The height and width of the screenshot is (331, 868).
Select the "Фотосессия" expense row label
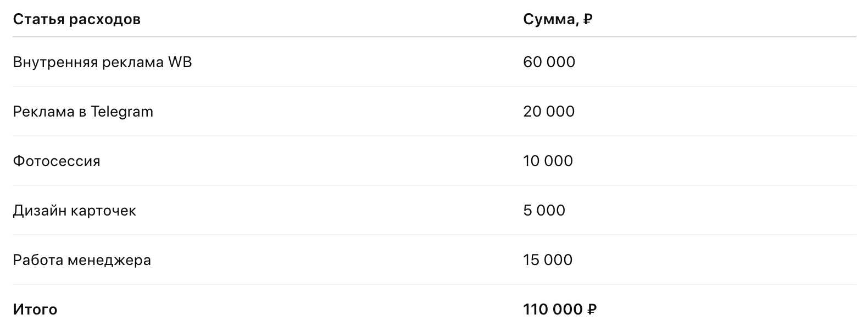57,161
